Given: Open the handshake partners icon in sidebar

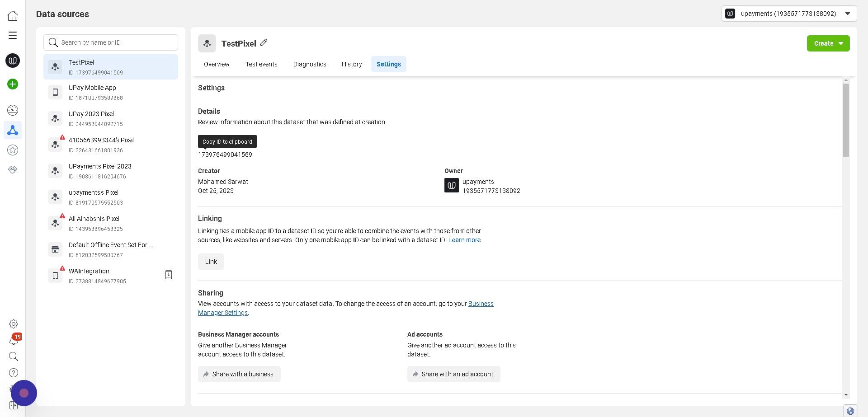Looking at the screenshot, I should [13, 170].
